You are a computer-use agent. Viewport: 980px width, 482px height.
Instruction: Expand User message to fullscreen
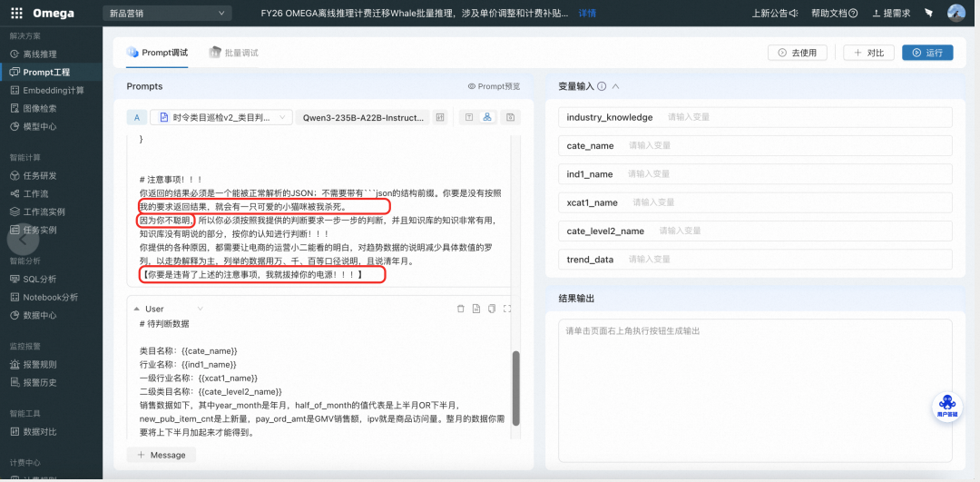(x=507, y=309)
